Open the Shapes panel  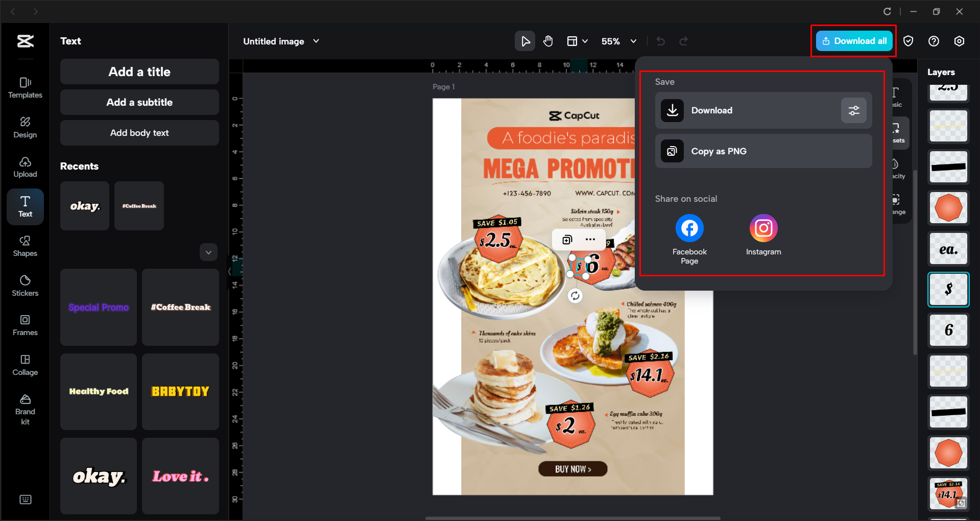click(x=25, y=247)
